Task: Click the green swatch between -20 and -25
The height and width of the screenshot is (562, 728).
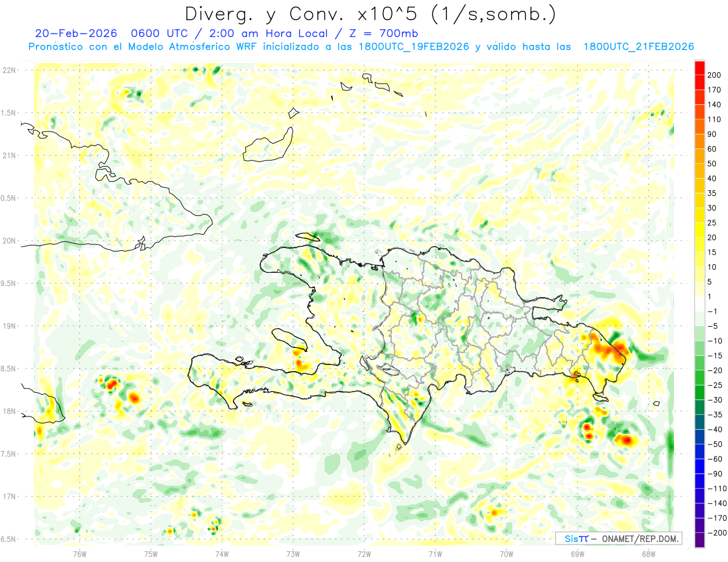Action: [699, 378]
